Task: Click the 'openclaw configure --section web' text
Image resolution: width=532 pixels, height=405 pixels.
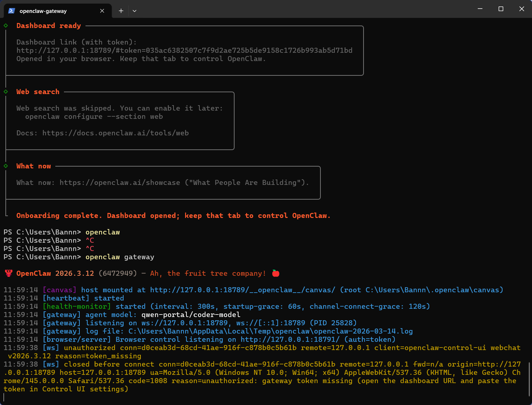Action: click(94, 116)
